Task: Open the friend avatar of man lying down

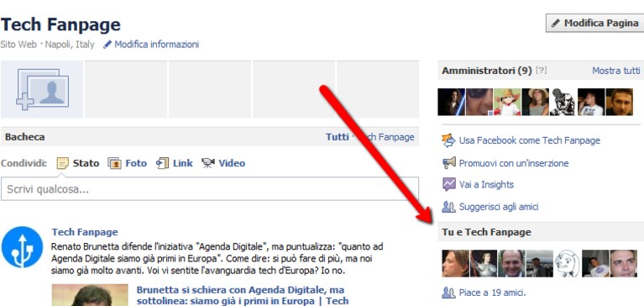Action: 595,263
